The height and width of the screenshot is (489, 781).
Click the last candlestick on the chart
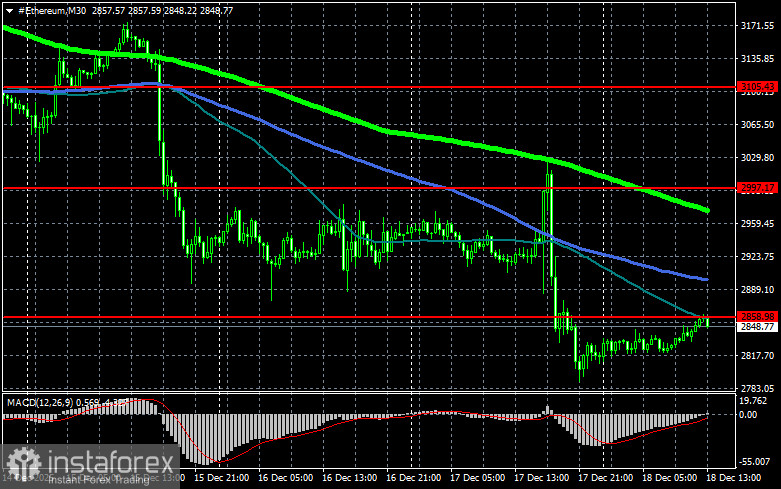point(707,322)
